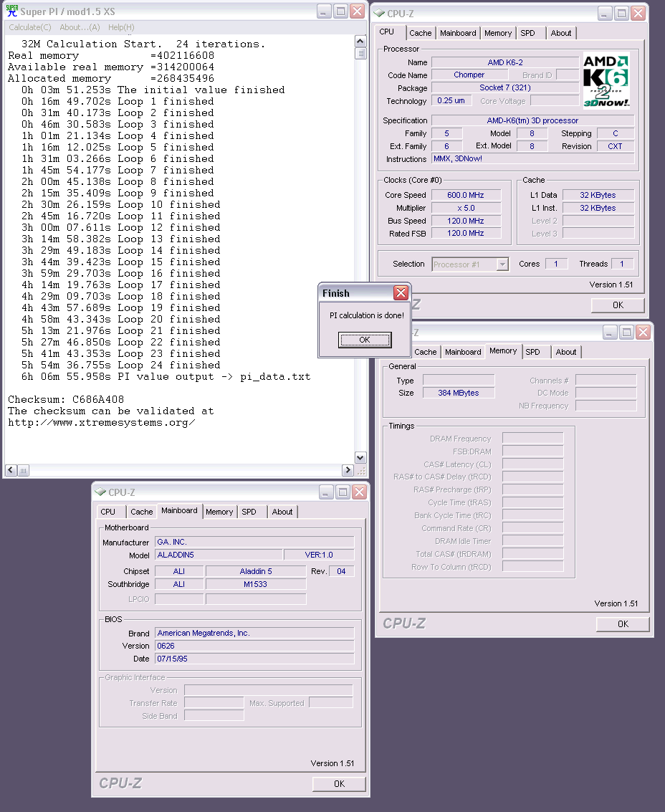
Task: Switch to Cache tab in Memory window
Action: click(425, 352)
